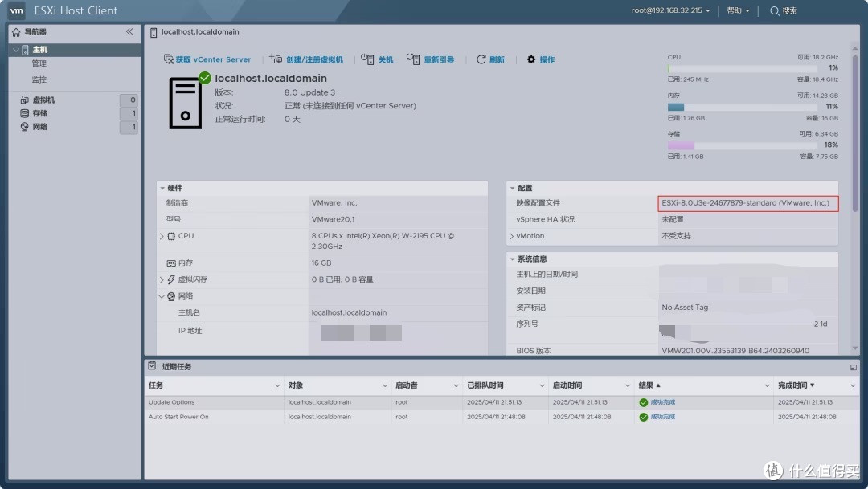Open the 启动者 column dropdown arrow
Image resolution: width=868 pixels, height=489 pixels.
click(x=457, y=385)
